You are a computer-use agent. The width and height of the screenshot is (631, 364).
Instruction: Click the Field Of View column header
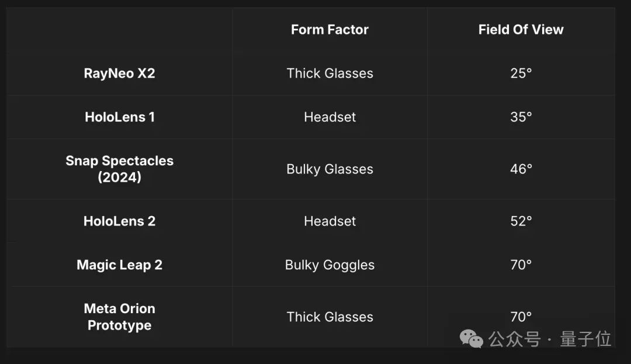(x=521, y=29)
